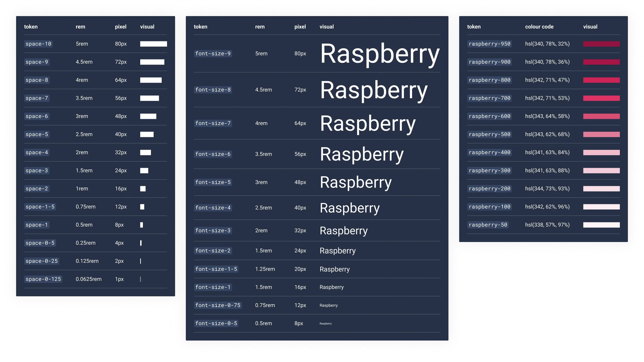Click the space-0-125 smallest token
The height and width of the screenshot is (362, 644).
click(43, 279)
